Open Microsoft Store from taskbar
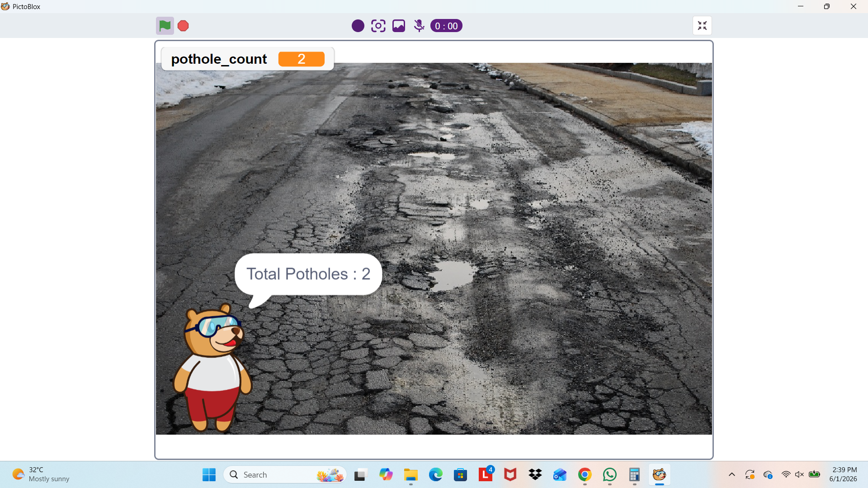Viewport: 868px width, 488px height. click(x=461, y=474)
